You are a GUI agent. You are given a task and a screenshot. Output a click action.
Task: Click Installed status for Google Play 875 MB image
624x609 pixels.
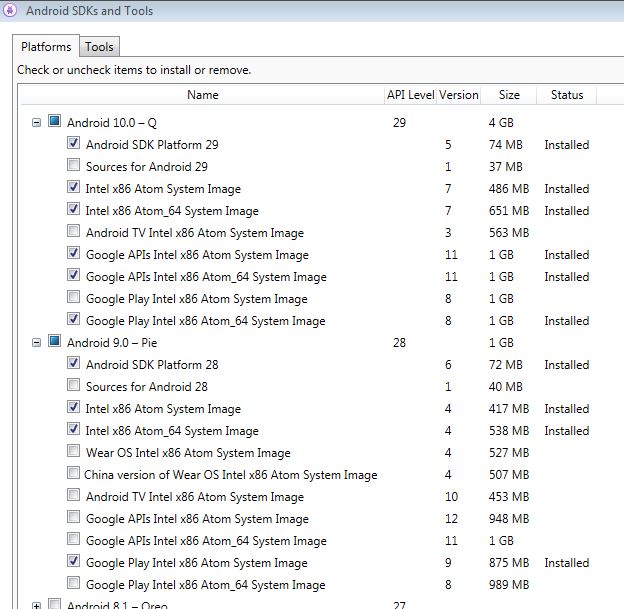[567, 563]
